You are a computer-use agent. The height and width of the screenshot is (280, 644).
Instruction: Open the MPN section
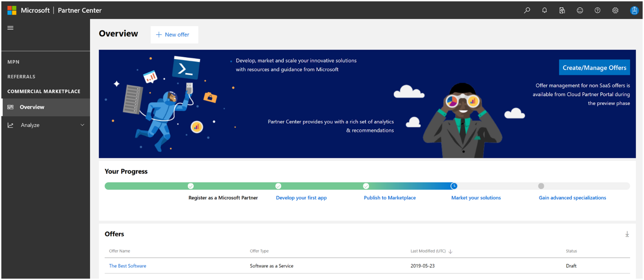14,62
